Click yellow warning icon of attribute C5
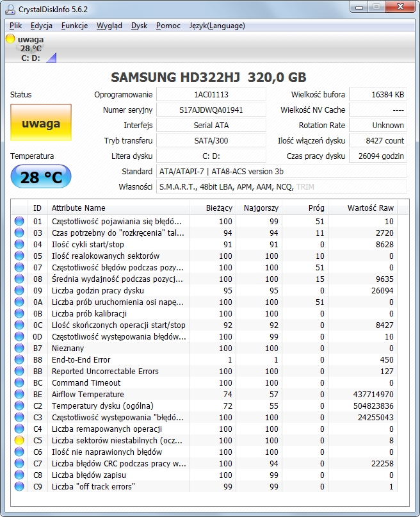Image resolution: width=420 pixels, height=517 pixels. [x=19, y=440]
